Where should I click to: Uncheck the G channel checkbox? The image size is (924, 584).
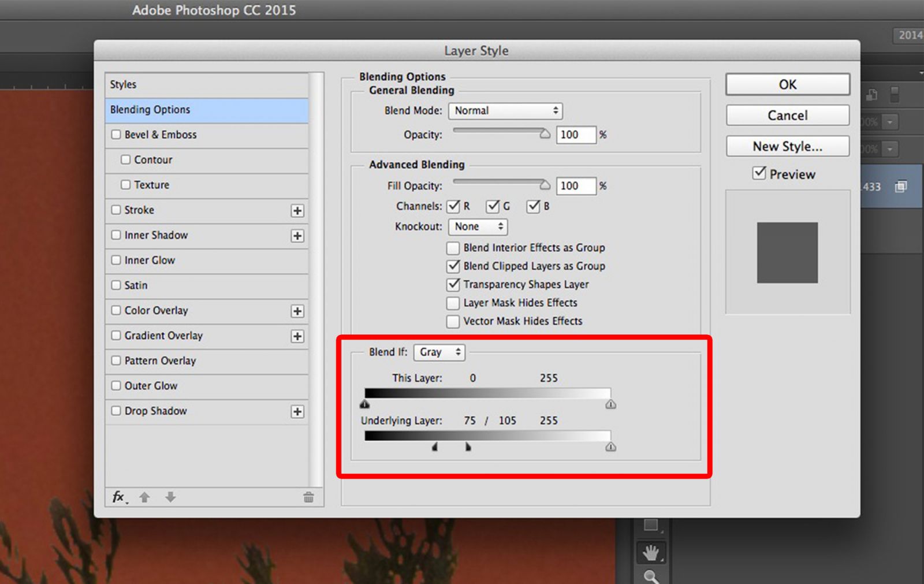tap(494, 206)
